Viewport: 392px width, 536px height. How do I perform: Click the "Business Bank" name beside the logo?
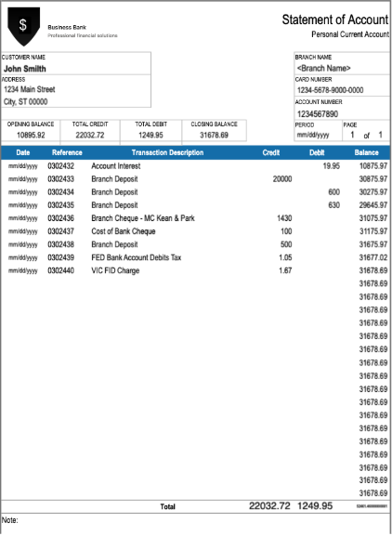[x=67, y=27]
